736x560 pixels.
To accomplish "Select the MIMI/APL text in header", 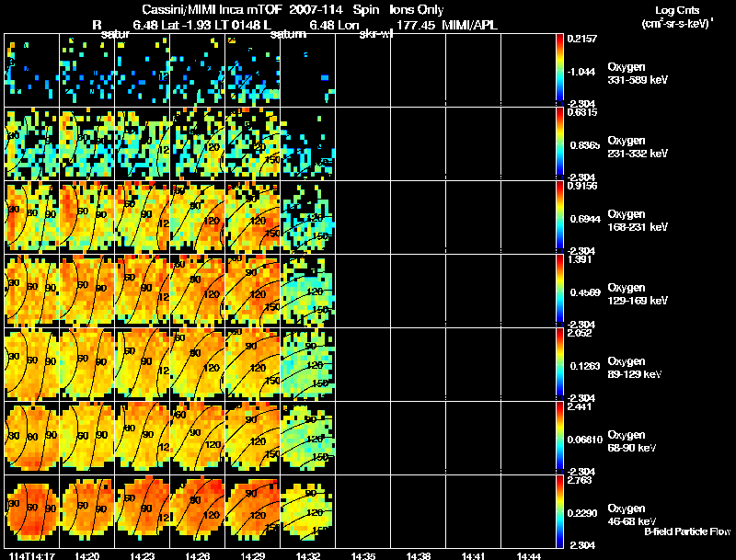I will (470, 25).
